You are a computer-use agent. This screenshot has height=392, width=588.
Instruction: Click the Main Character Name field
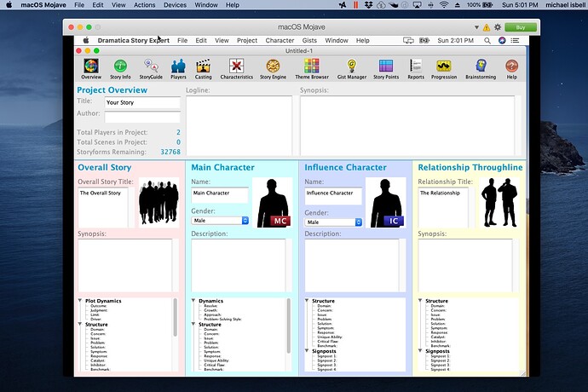[220, 195]
